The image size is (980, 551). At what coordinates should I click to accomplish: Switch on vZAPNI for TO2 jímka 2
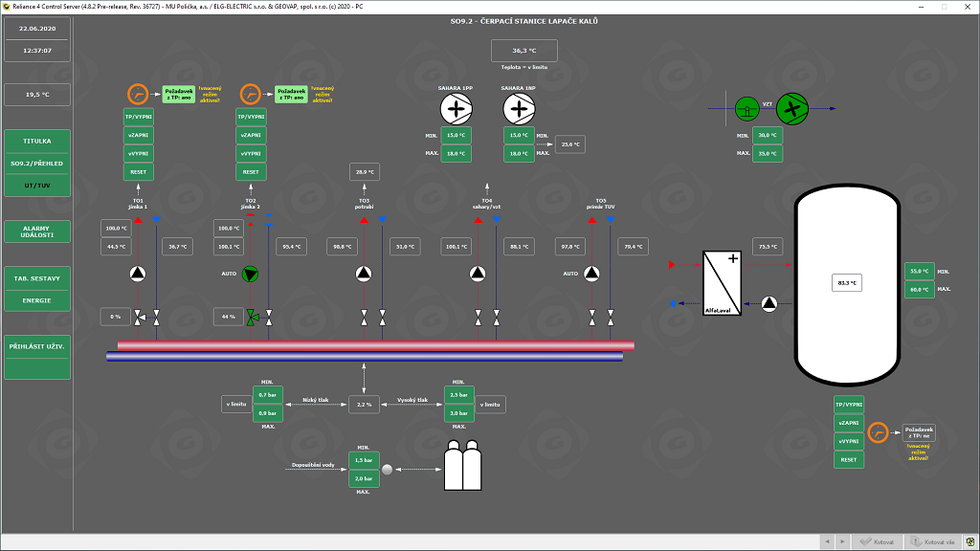(251, 135)
